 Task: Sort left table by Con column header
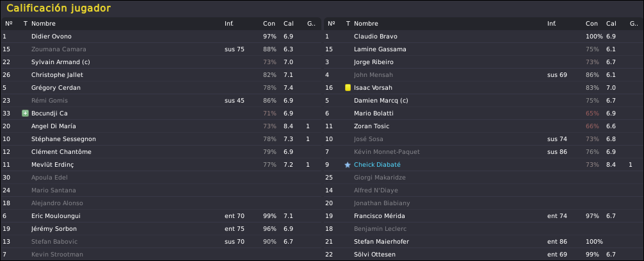click(x=269, y=24)
